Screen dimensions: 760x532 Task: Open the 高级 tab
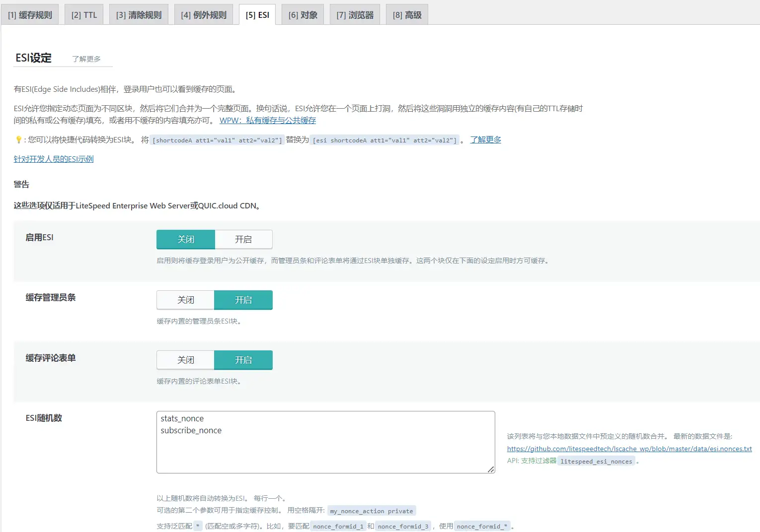407,15
